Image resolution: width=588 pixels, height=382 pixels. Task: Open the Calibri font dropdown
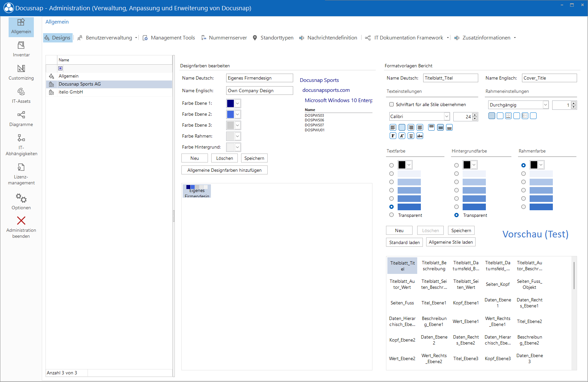coord(447,116)
